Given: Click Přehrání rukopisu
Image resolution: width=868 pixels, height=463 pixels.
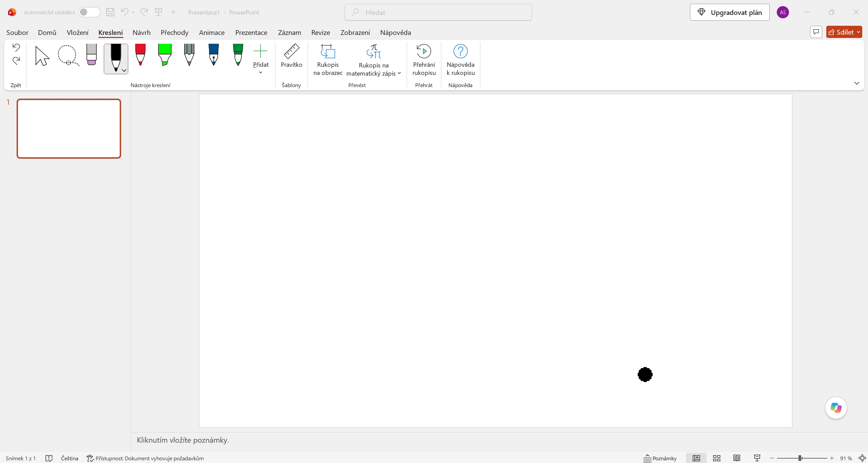Looking at the screenshot, I should 424,60.
